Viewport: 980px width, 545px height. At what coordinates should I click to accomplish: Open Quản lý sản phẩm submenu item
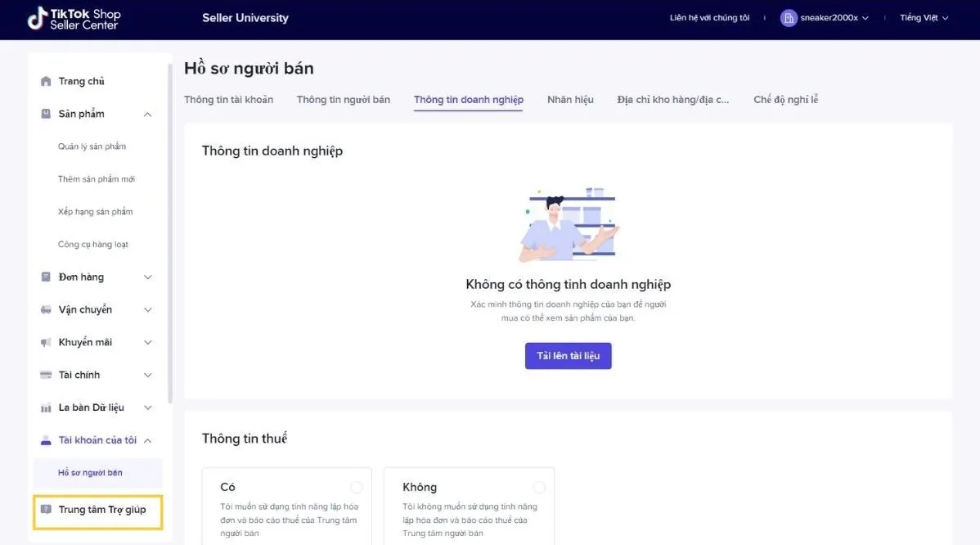(92, 146)
